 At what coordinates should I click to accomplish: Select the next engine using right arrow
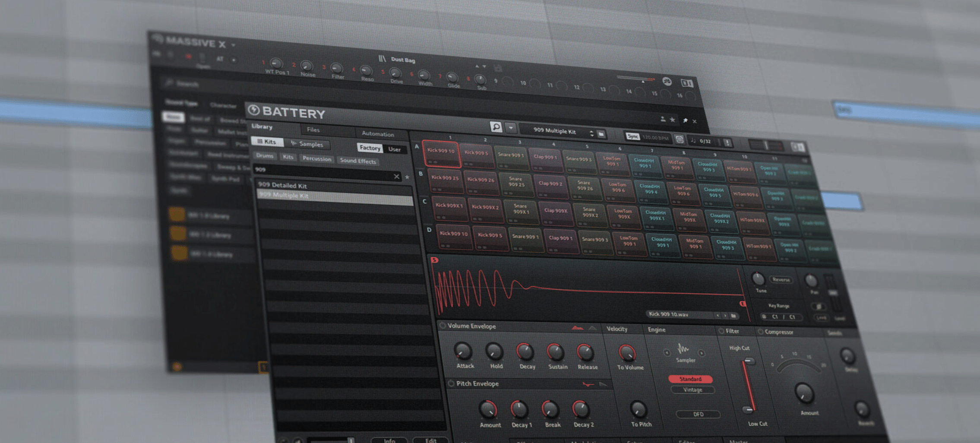[x=702, y=353]
